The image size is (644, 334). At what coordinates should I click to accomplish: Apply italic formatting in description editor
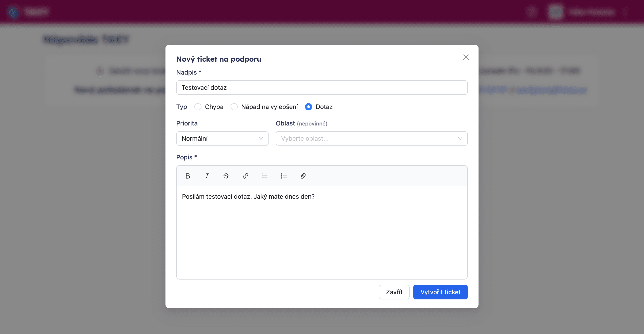207,176
